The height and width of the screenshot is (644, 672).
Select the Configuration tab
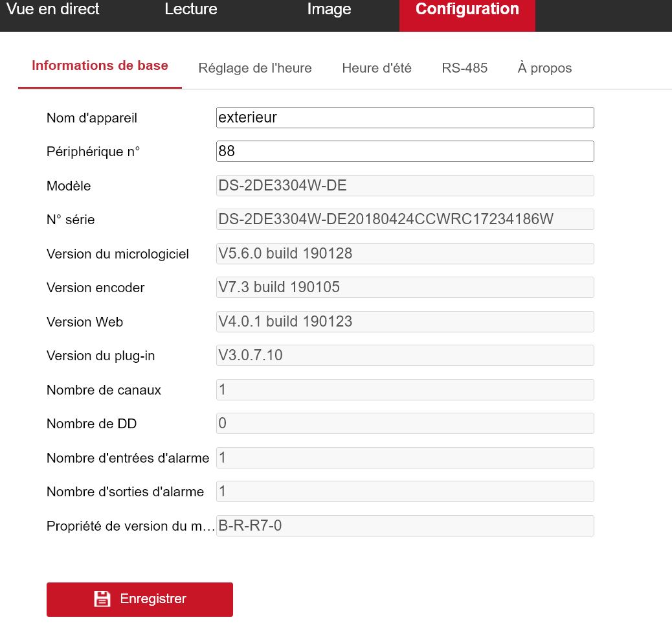tap(467, 10)
